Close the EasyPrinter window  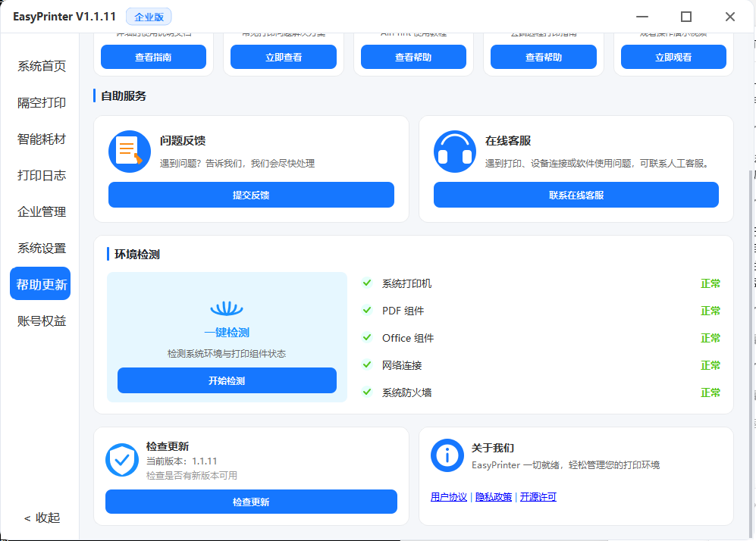(730, 17)
